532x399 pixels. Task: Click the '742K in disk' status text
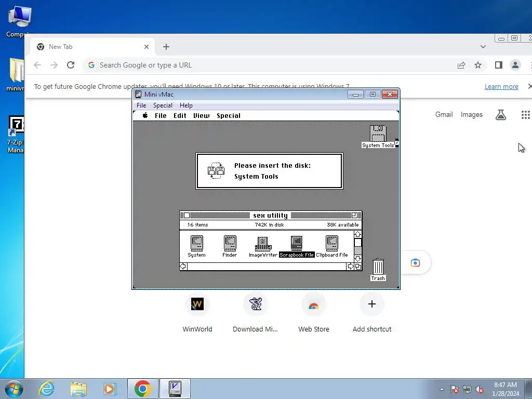(x=270, y=224)
